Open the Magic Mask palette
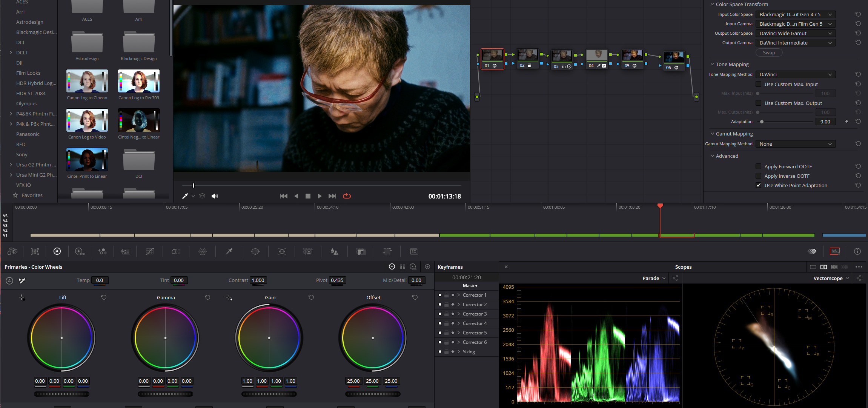Viewport: 868px width, 408px height. 308,251
